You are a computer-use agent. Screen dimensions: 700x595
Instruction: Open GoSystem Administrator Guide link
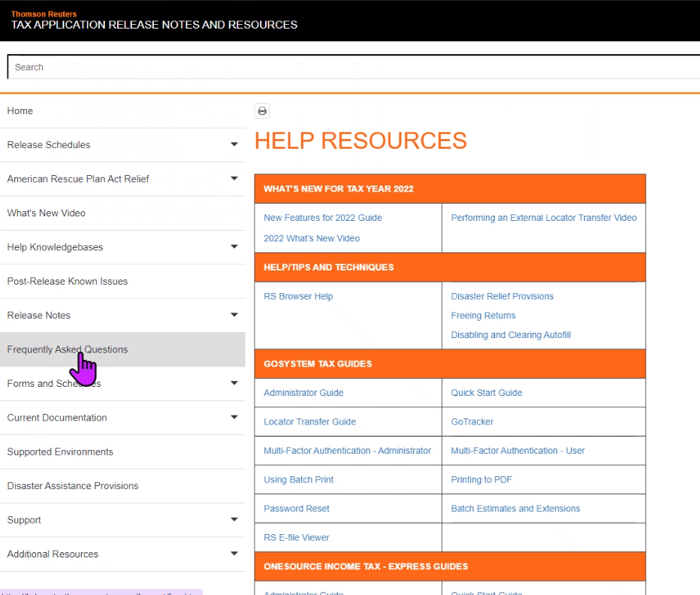303,393
